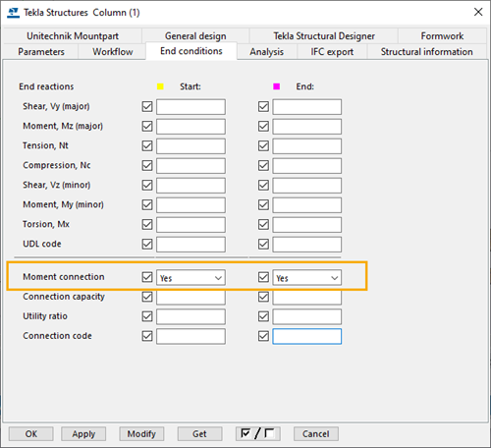Screen dimensions: 491x448
Task: Toggle End checkbox for UDL code
Action: (263, 244)
